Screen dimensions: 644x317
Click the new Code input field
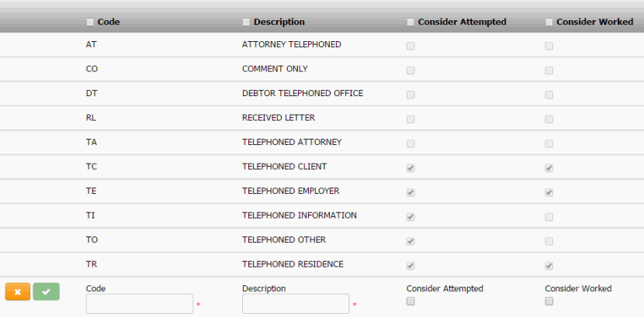140,304
